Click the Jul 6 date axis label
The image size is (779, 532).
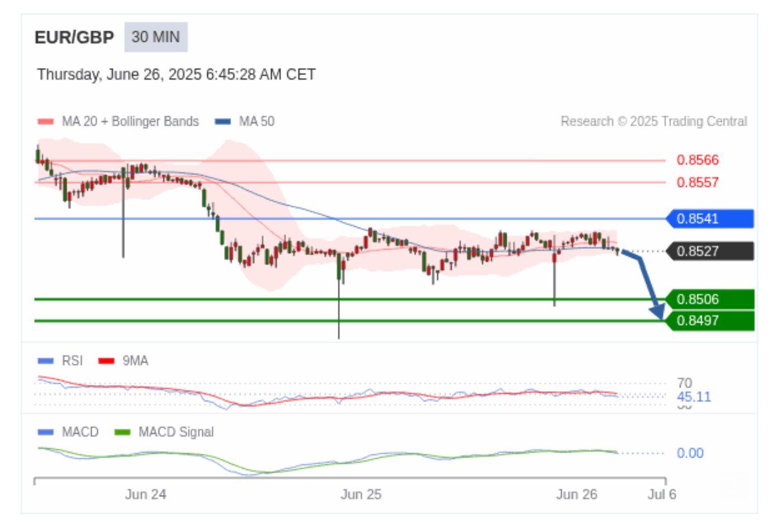point(662,494)
